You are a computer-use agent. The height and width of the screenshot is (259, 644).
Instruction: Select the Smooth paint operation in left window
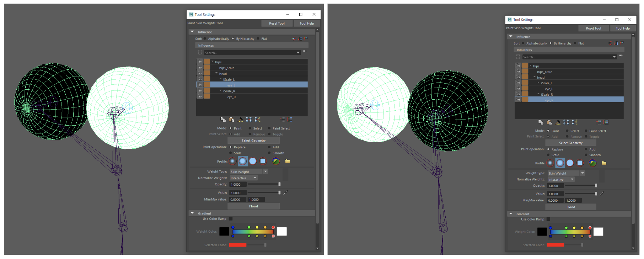click(269, 153)
